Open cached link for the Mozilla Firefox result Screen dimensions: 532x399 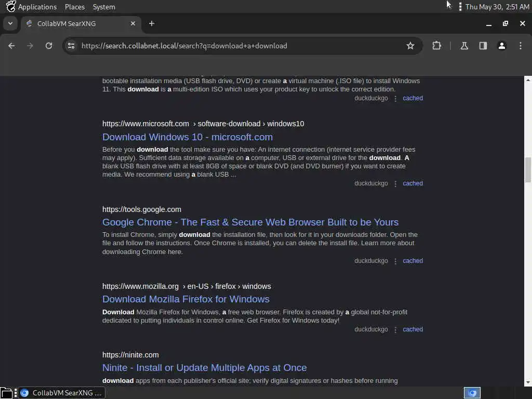[x=413, y=329]
